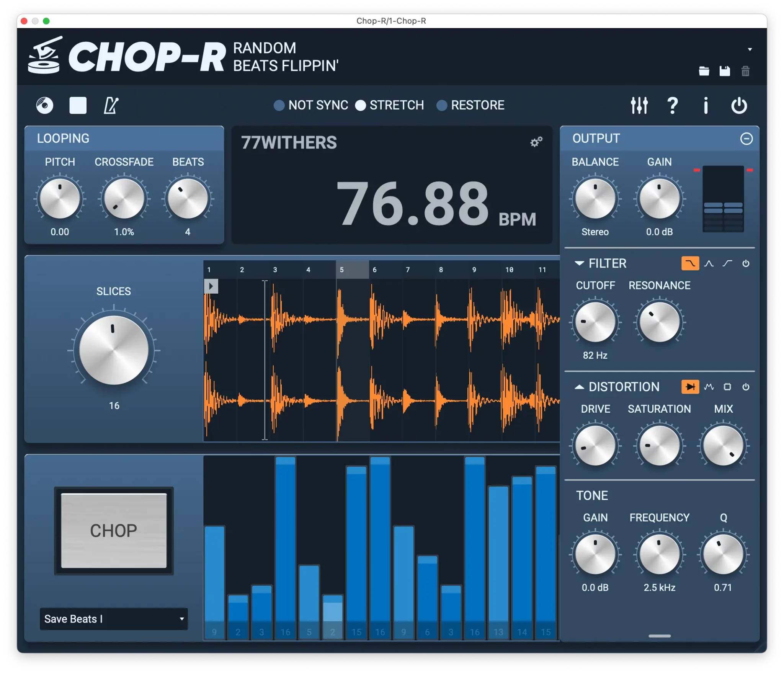The width and height of the screenshot is (784, 673).
Task: Click the output GAIN knob
Action: pos(659,199)
